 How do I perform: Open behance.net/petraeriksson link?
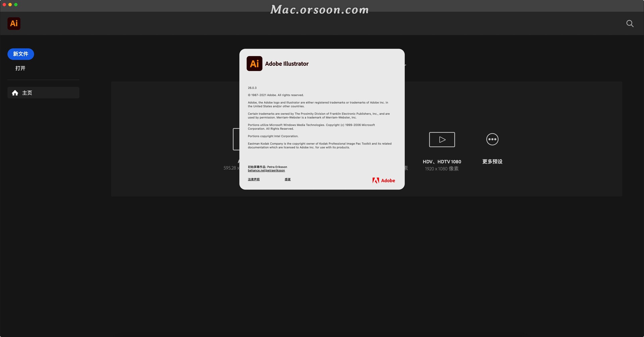click(x=266, y=170)
